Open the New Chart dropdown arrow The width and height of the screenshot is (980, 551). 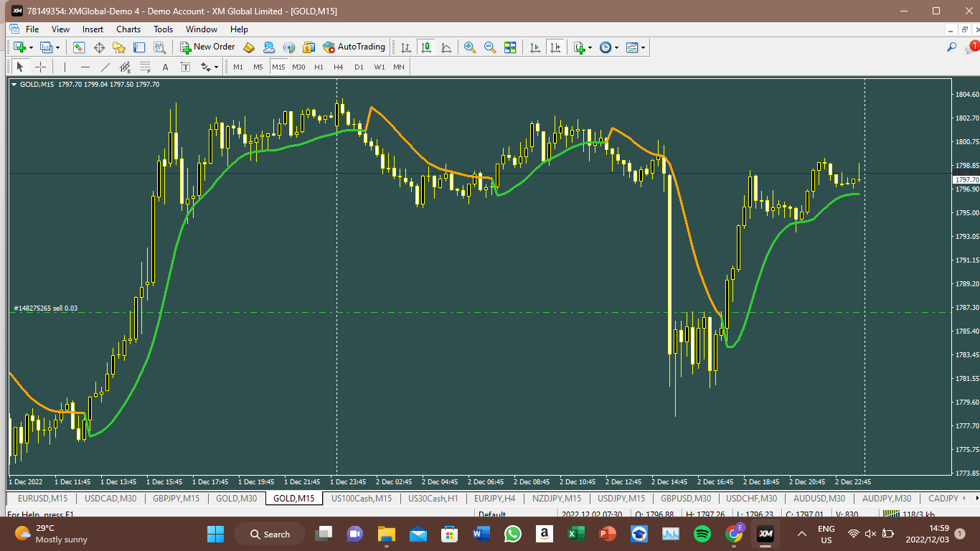(x=30, y=47)
